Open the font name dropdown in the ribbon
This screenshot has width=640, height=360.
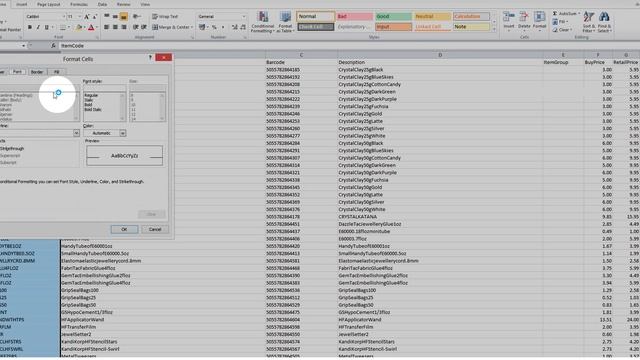(64, 17)
